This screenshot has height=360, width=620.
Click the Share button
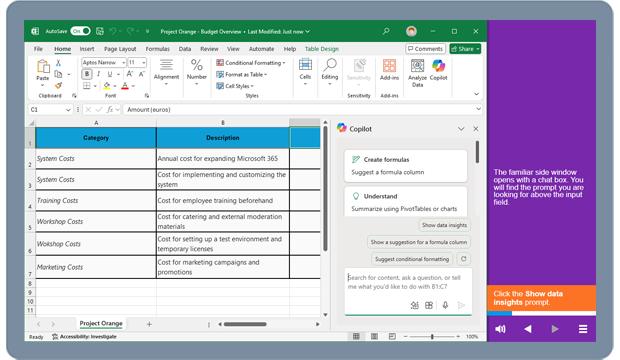point(465,49)
